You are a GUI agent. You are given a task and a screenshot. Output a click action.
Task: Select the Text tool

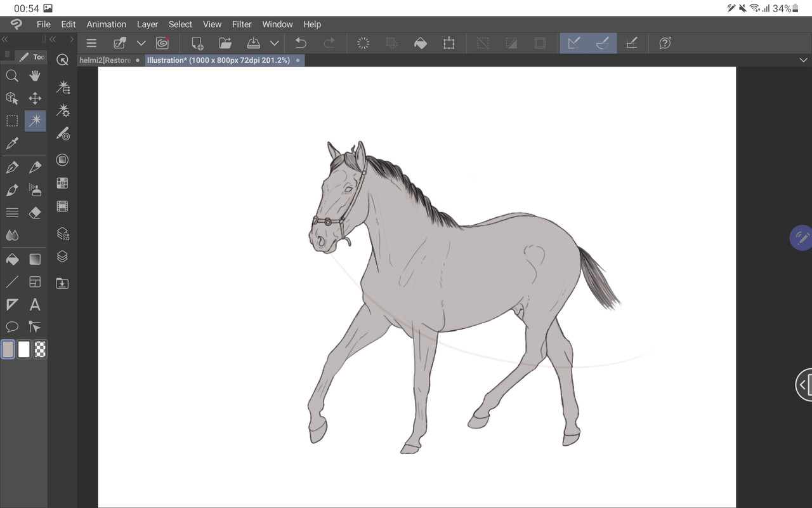[x=35, y=305]
